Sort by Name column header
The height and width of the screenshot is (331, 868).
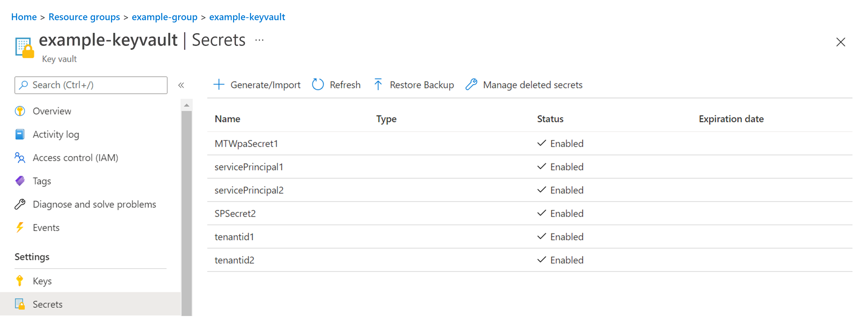pos(227,119)
